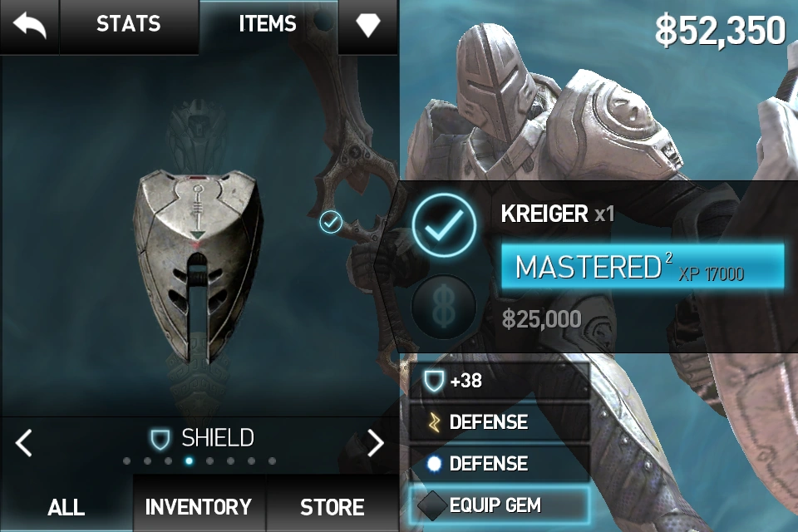The height and width of the screenshot is (532, 798).
Task: Select the fourth highlighted page dot
Action: click(x=189, y=461)
